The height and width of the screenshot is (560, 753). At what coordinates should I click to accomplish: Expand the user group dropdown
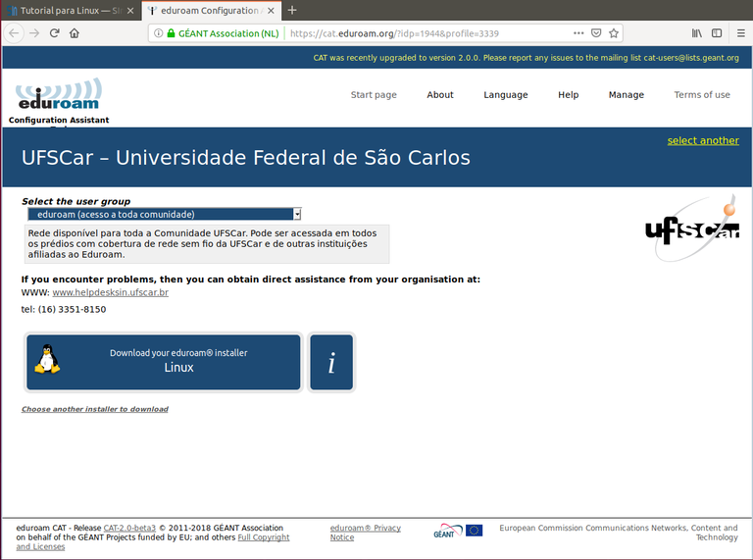coord(165,214)
